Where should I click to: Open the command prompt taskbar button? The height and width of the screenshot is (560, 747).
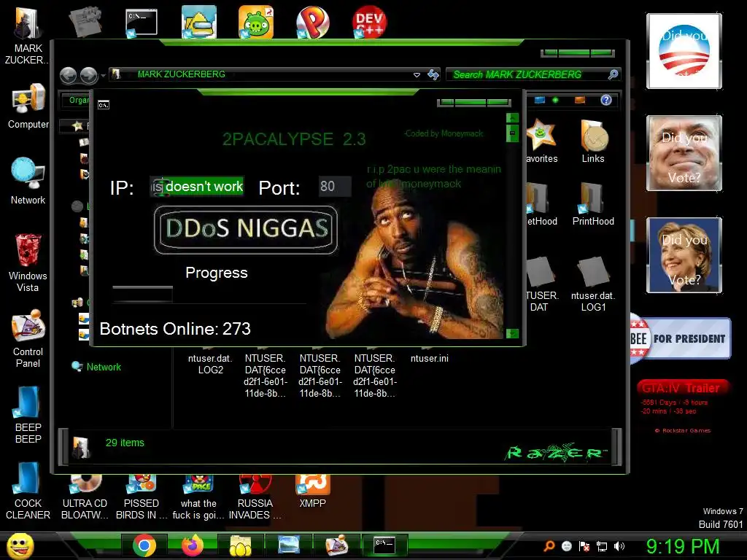384,545
